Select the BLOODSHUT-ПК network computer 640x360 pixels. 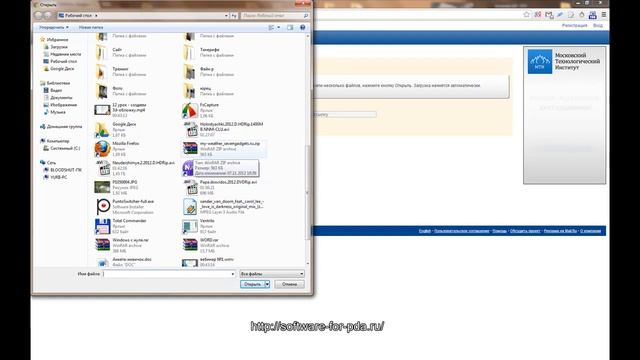point(62,170)
